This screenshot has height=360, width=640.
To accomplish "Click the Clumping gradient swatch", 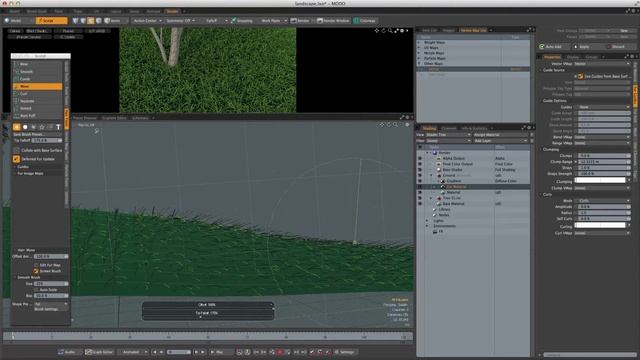I will coord(600,180).
